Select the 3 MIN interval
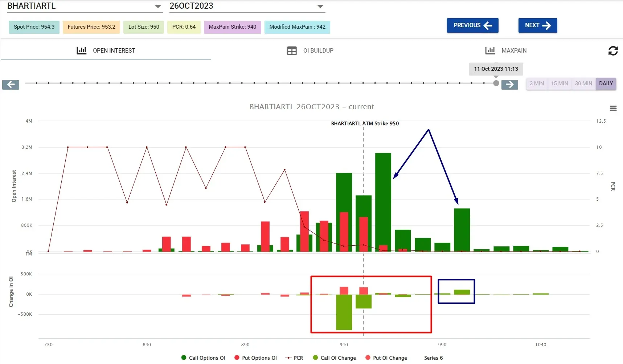623x364 pixels. 537,83
